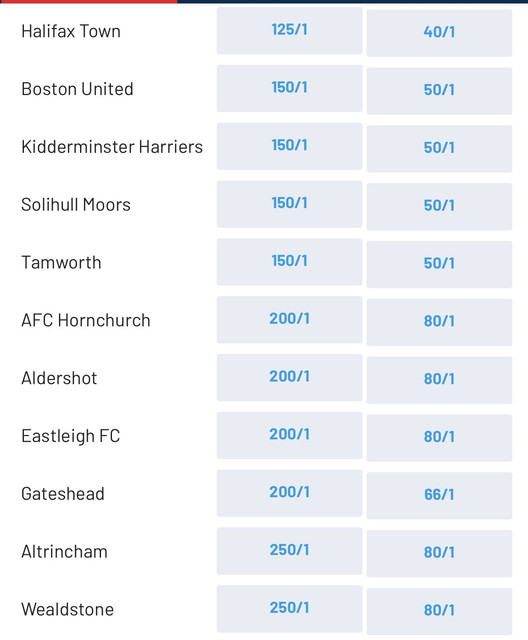528x640 pixels.
Task: Select Halifax Town 125/1 odds
Action: [x=289, y=31]
